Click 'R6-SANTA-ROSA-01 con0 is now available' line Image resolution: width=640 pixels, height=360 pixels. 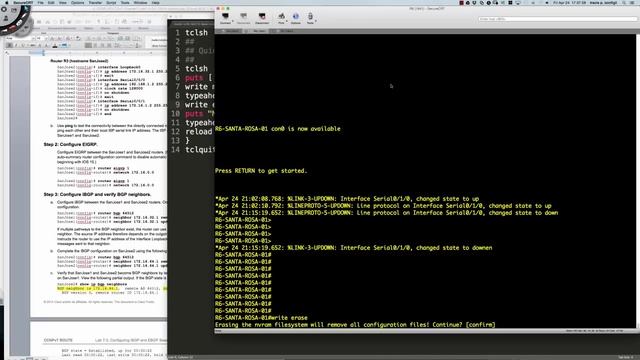click(x=278, y=129)
